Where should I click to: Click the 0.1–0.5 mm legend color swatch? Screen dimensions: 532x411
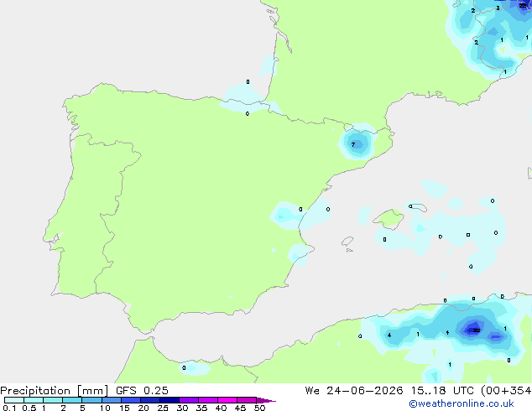(14, 400)
